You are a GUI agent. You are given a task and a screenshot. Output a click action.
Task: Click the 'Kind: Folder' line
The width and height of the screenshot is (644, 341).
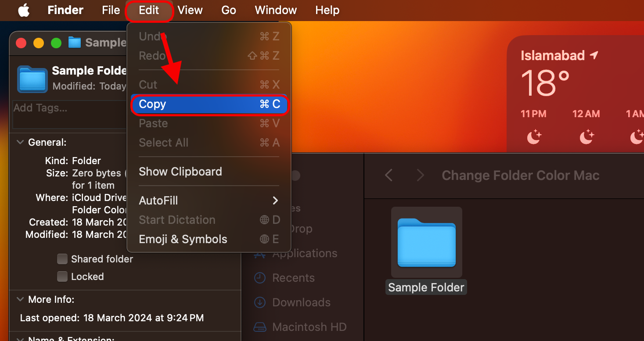point(73,161)
